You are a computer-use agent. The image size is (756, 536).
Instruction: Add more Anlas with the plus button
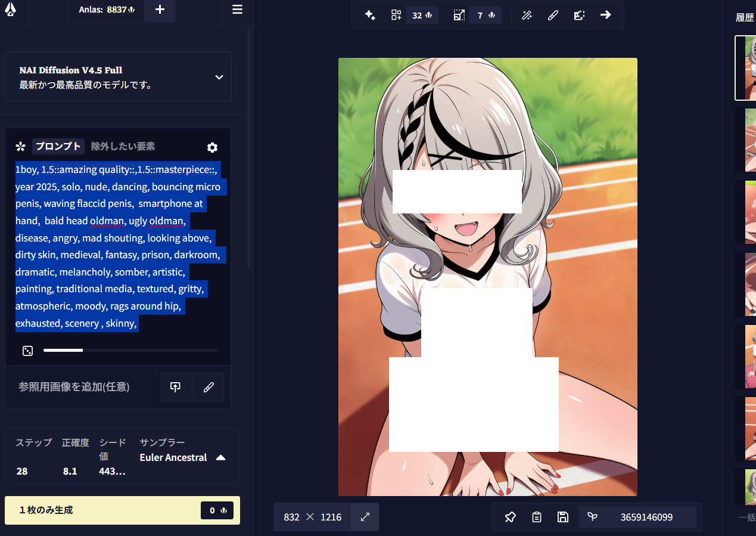pos(159,10)
